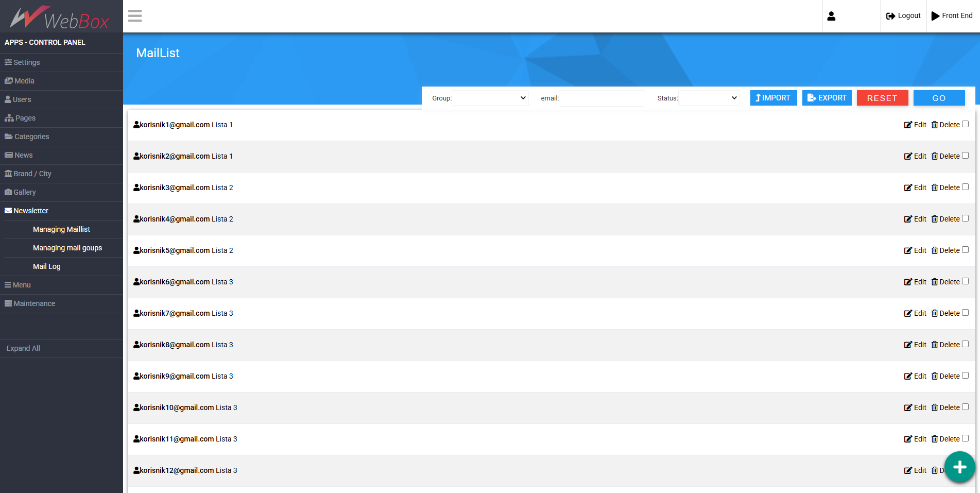Tick delete checkbox for korisnik3@gmail.com
Image resolution: width=980 pixels, height=493 pixels.
(x=965, y=187)
